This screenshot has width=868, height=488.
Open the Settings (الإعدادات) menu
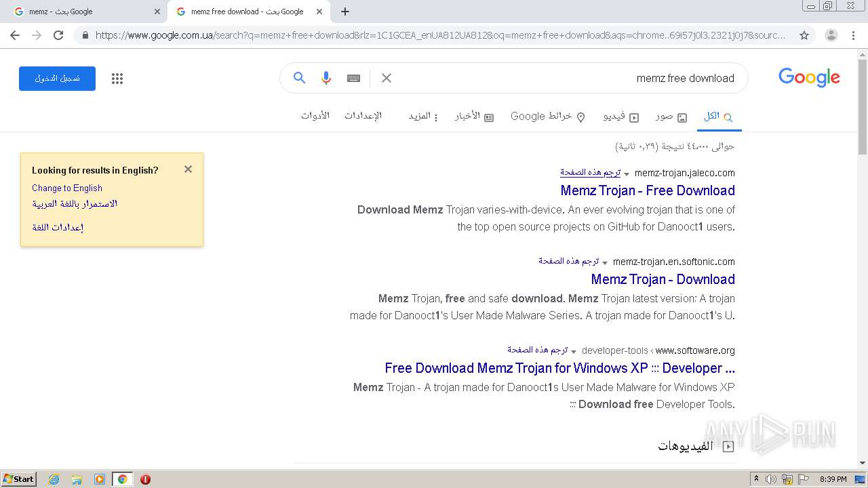[x=363, y=116]
